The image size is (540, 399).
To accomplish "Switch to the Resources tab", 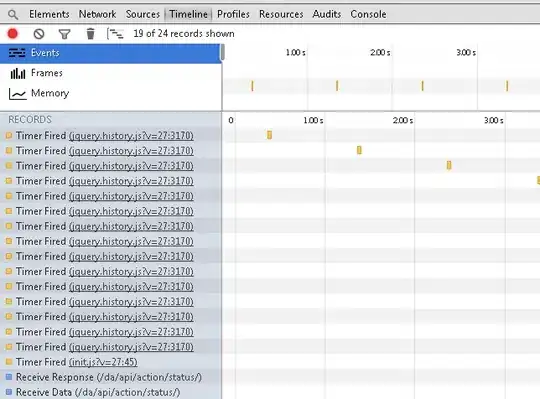I will [281, 14].
